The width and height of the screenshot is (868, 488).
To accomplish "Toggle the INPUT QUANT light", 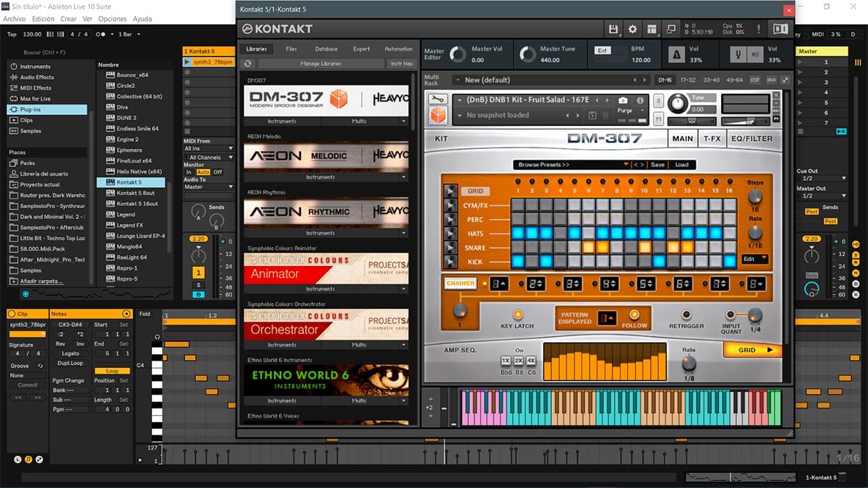I will 731,314.
